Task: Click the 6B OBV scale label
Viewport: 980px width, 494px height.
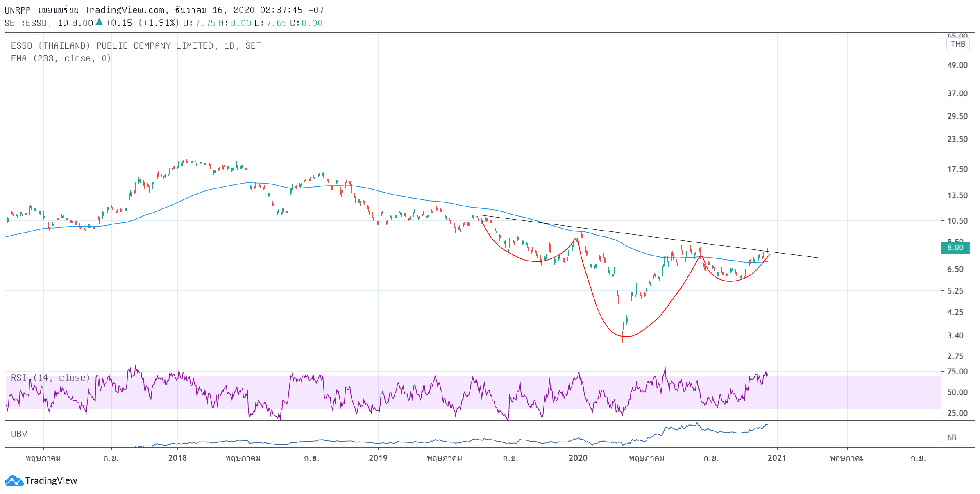Action: tap(952, 437)
